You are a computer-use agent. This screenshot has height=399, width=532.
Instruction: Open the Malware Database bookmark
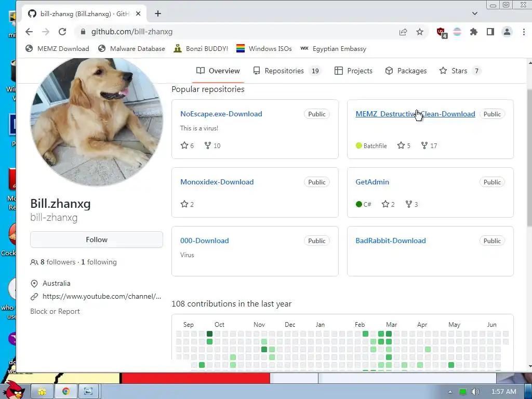click(x=131, y=48)
